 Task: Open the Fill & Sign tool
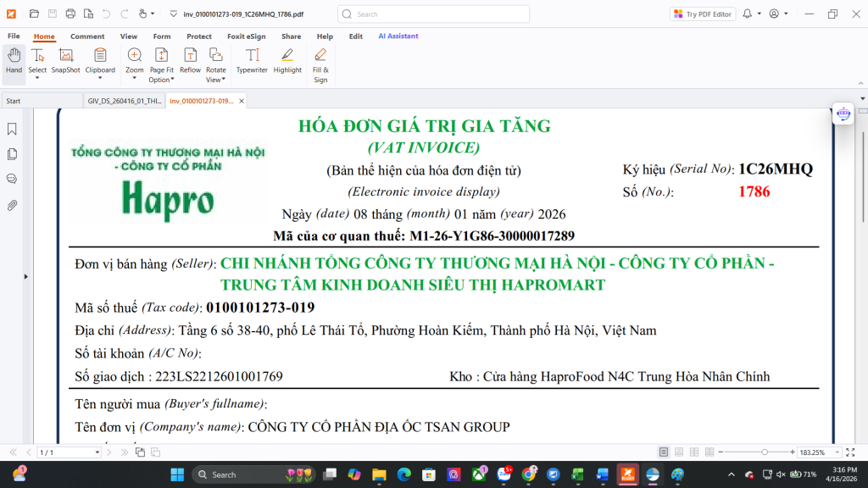point(320,64)
